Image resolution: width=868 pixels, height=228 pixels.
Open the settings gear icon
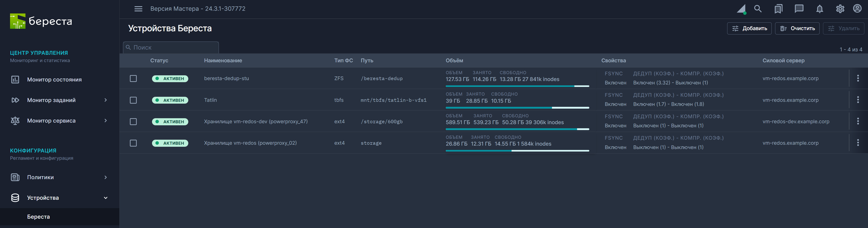tap(840, 9)
